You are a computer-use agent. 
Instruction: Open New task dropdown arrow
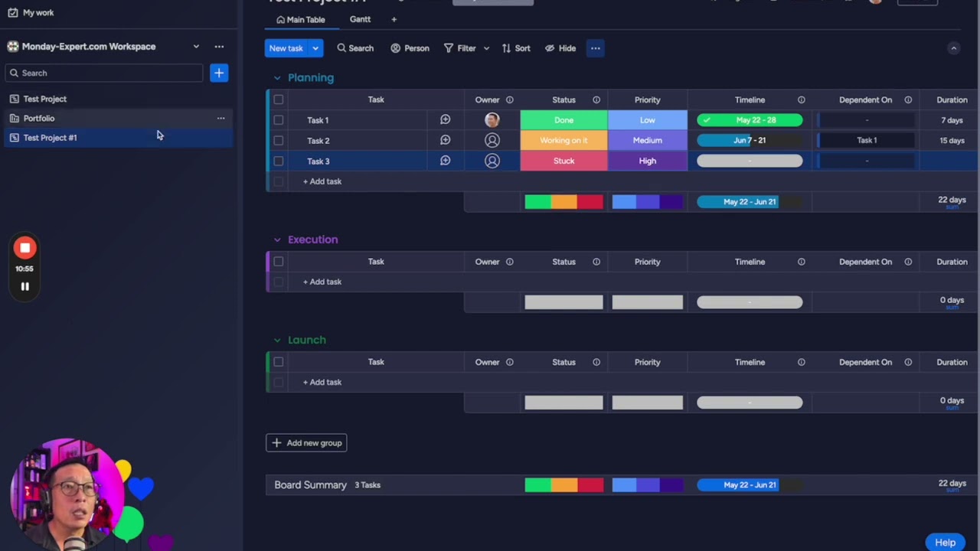[315, 48]
